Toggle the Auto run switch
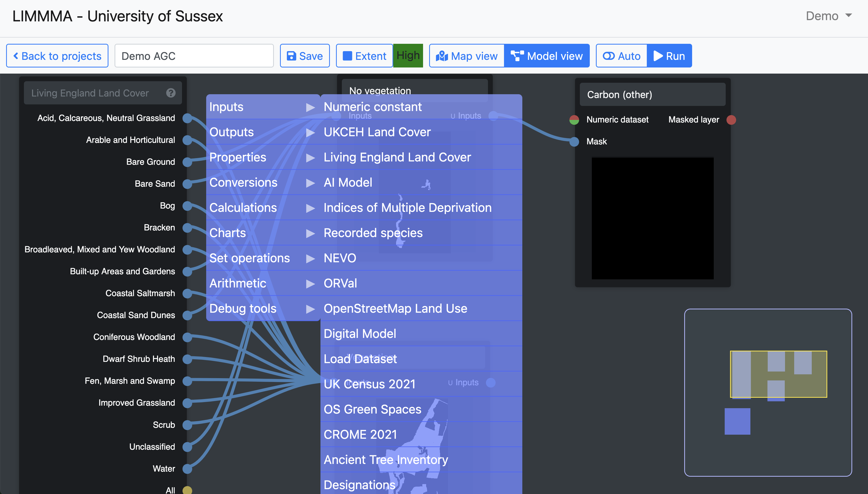This screenshot has height=494, width=868. click(x=622, y=56)
